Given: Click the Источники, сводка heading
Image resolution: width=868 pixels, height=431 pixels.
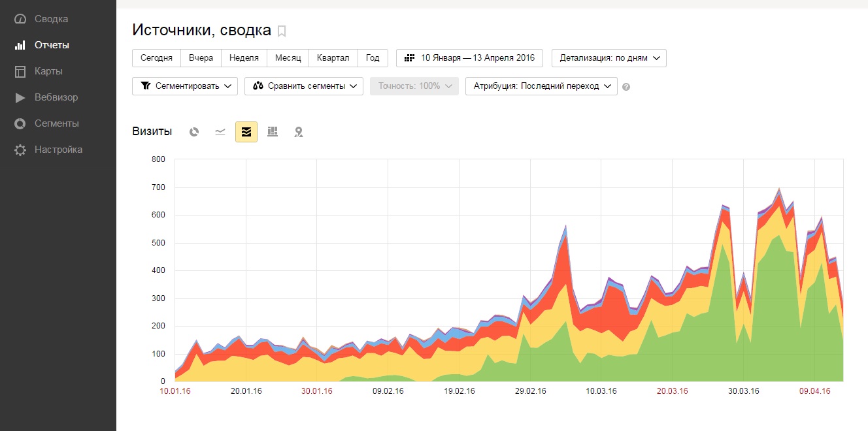Looking at the screenshot, I should click(201, 30).
